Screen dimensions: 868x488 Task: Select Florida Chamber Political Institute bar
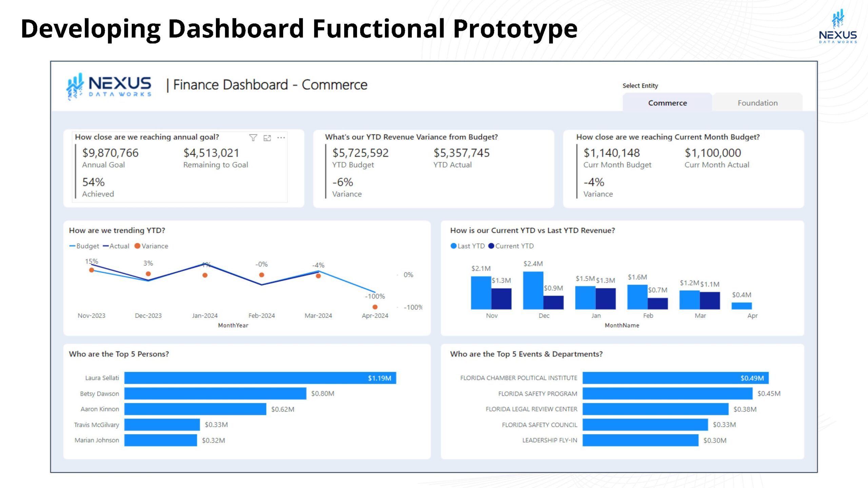(x=676, y=378)
